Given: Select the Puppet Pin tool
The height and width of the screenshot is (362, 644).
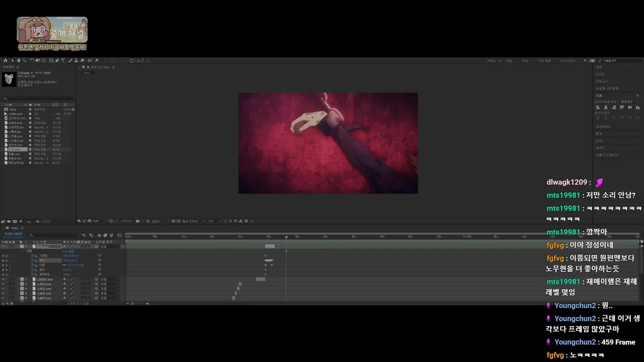Looking at the screenshot, I should (97, 60).
